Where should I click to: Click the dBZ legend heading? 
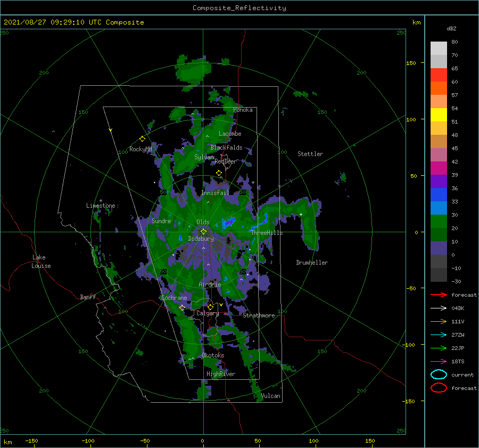[x=451, y=28]
